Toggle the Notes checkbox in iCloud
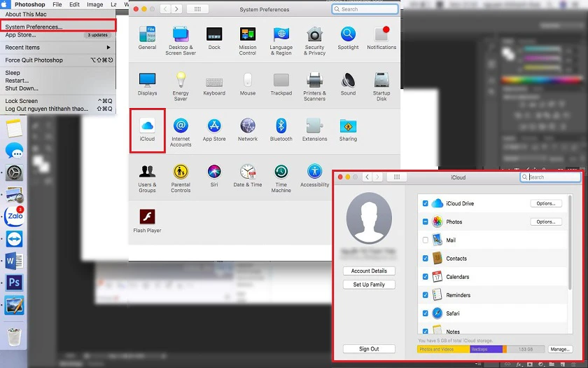This screenshot has height=368, width=588. point(426,331)
